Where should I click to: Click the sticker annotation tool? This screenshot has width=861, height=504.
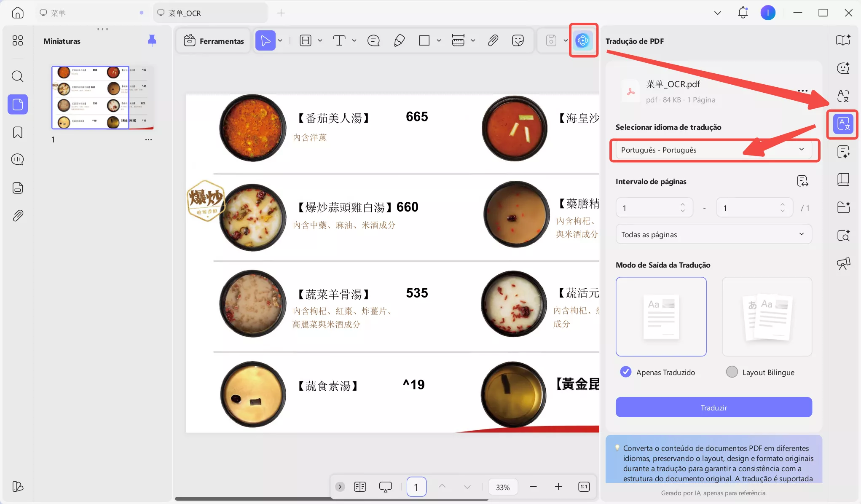click(518, 40)
